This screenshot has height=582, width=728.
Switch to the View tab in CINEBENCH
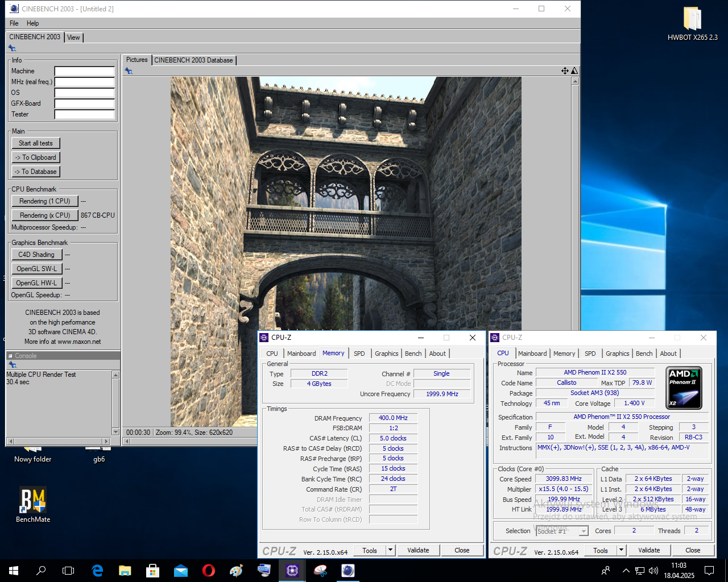(x=73, y=38)
